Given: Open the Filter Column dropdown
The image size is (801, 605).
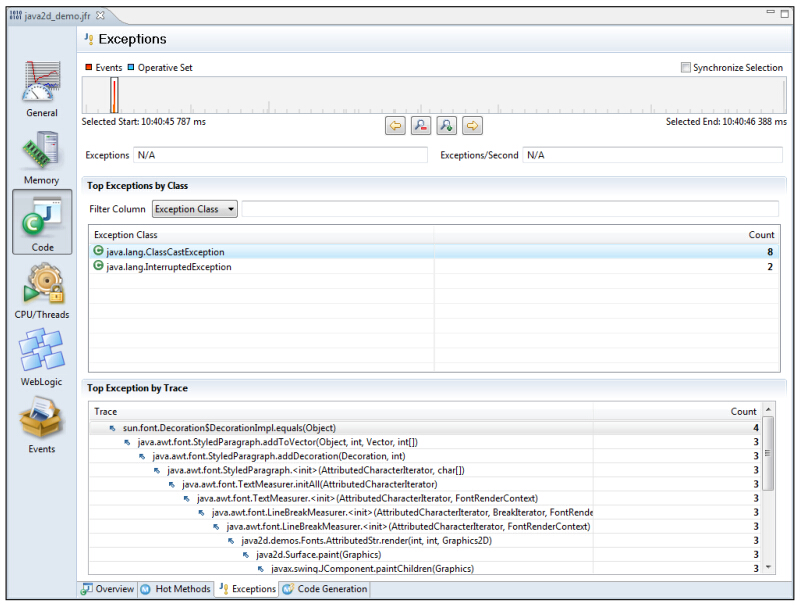Looking at the screenshot, I should 195,209.
